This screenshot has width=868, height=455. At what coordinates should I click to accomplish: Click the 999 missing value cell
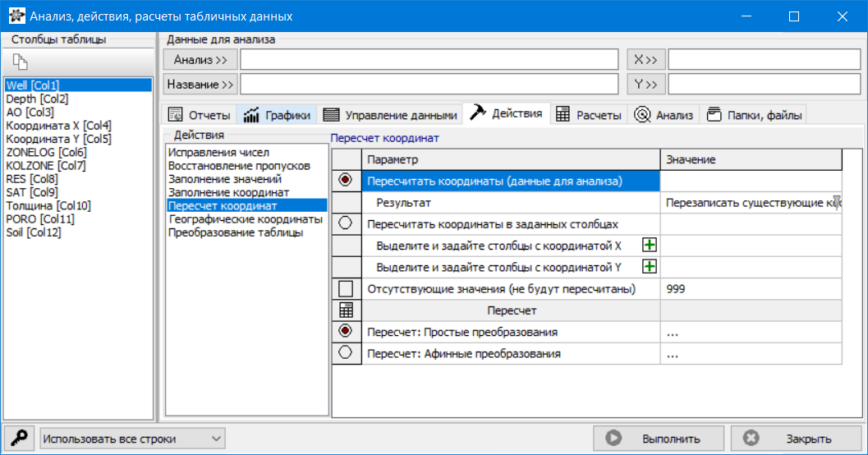click(751, 288)
